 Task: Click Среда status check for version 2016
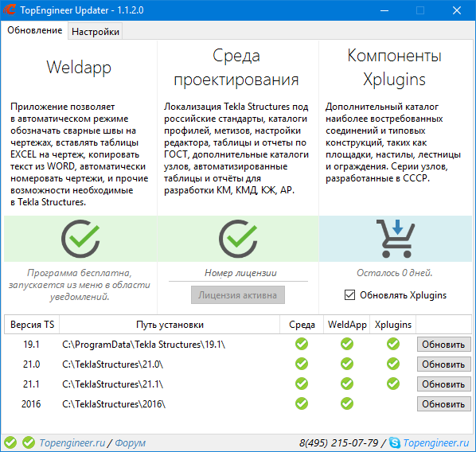(x=302, y=403)
